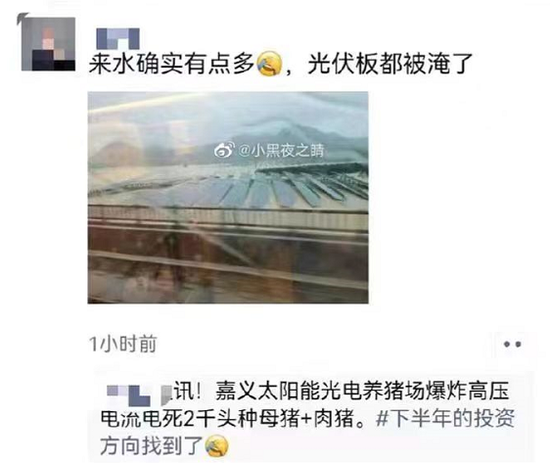Open the two-dot like/comment menu
Screen dimensions: 550x463
[512, 344]
